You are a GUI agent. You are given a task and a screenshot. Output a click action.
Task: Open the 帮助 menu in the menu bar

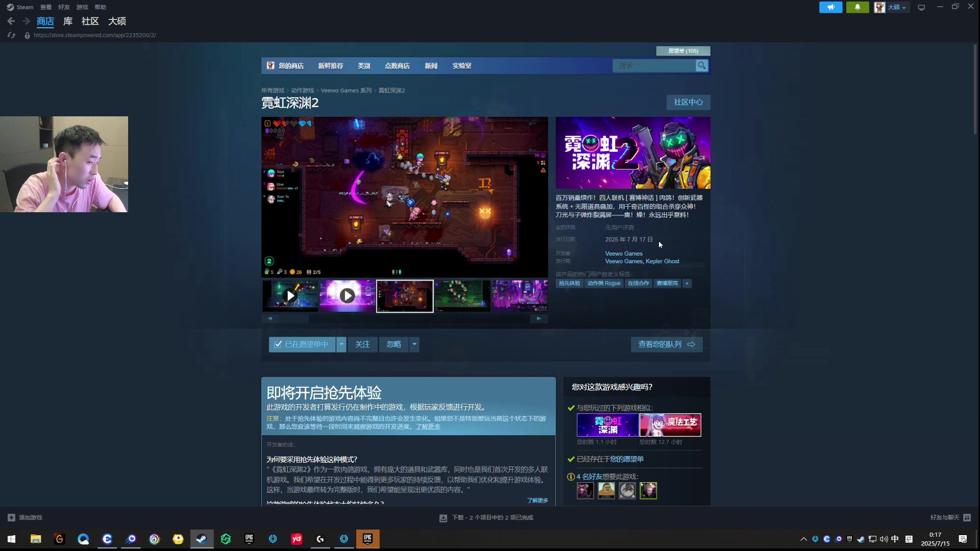click(101, 7)
